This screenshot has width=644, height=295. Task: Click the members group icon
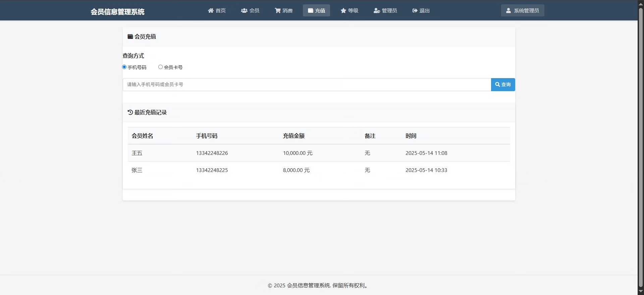pos(244,11)
